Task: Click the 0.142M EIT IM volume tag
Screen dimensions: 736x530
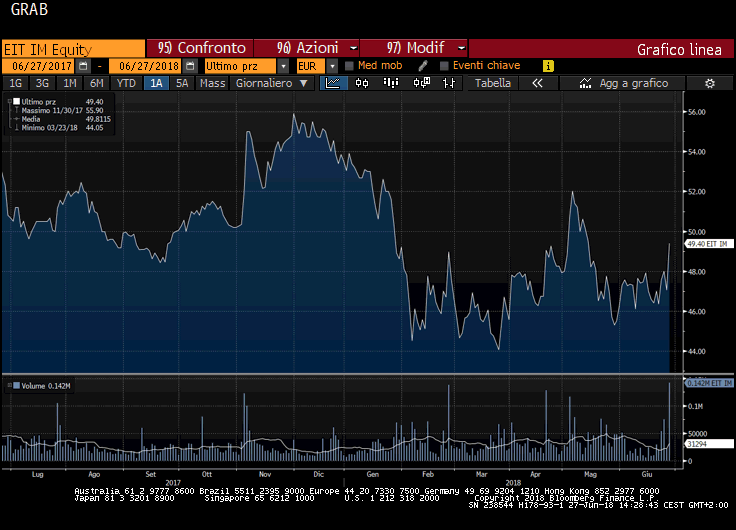Action: (x=709, y=383)
